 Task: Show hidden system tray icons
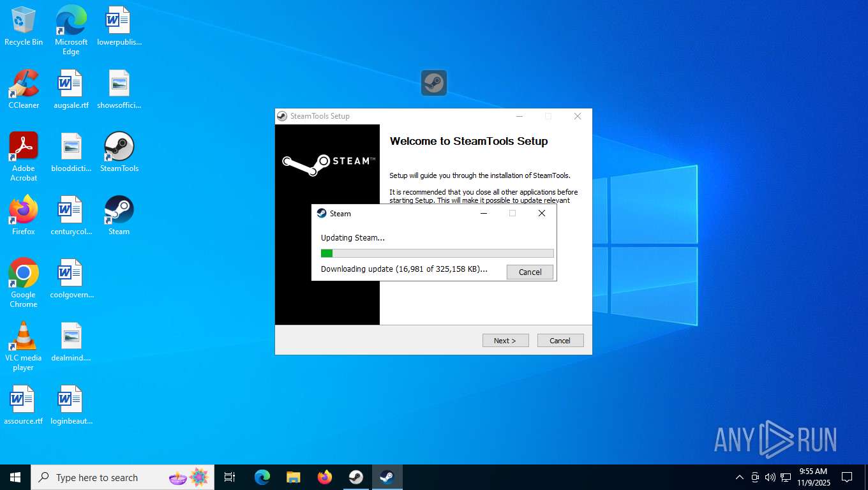tap(740, 477)
